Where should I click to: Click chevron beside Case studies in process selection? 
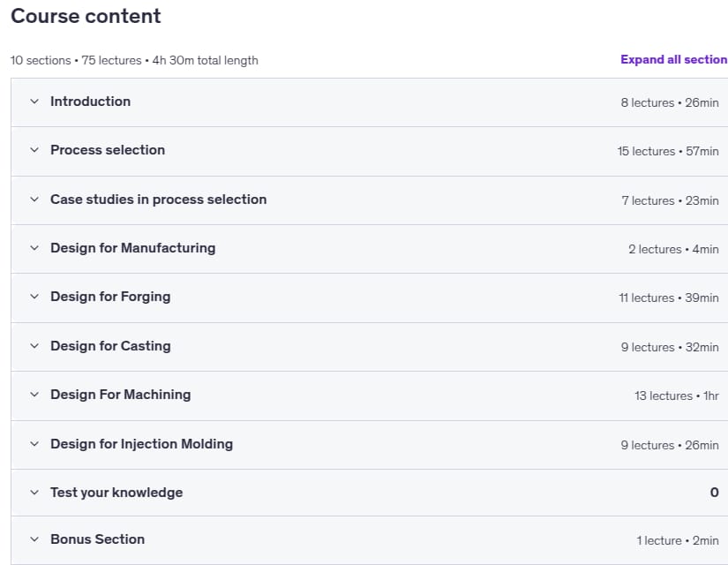pos(34,200)
